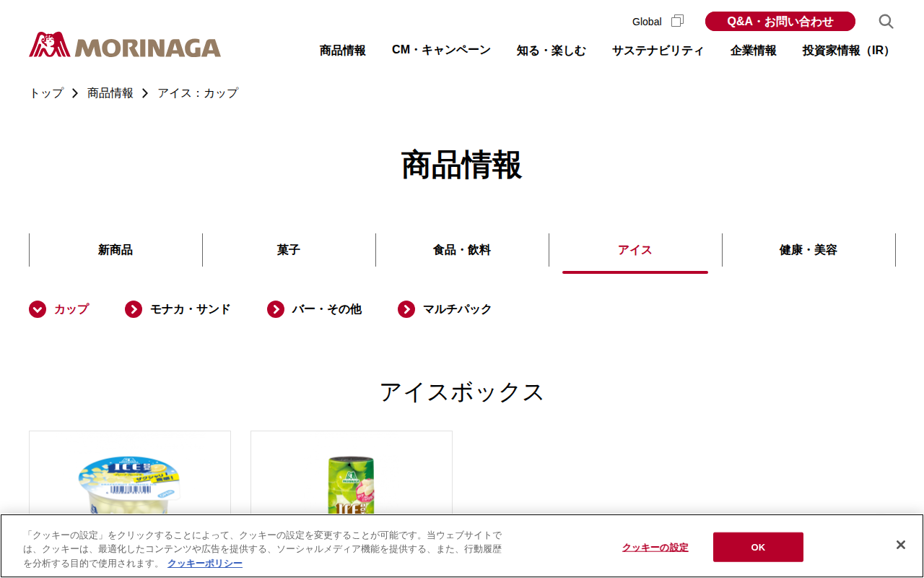The image size is (924, 578).
Task: Open クッキーの設定 in the cookie banner
Action: tap(655, 548)
